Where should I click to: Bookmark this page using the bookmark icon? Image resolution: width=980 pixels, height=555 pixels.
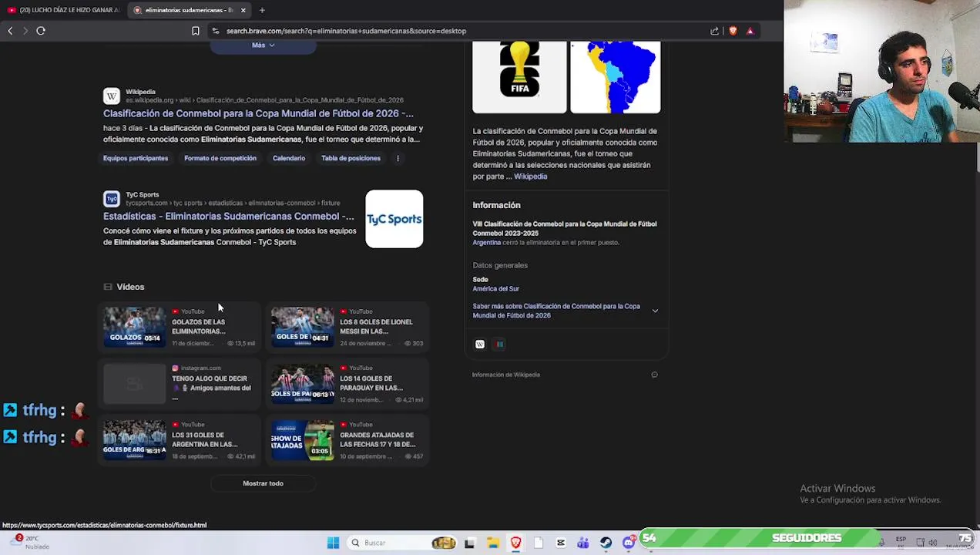coord(196,31)
